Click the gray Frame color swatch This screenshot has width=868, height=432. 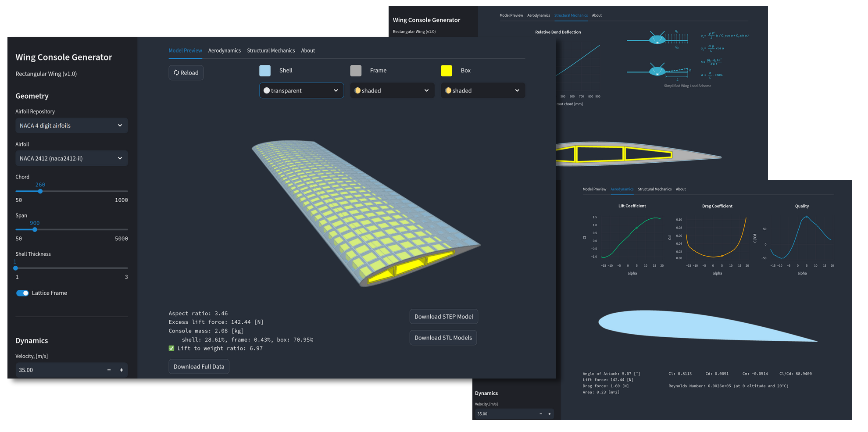click(x=356, y=70)
